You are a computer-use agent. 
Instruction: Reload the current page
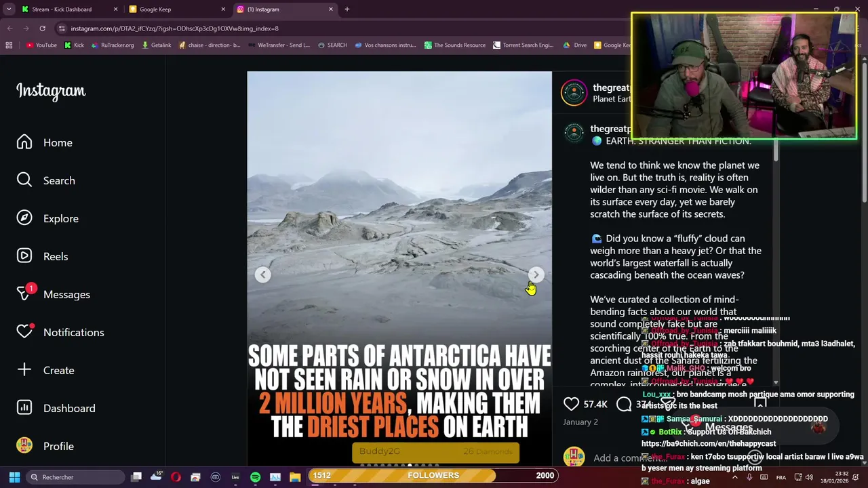42,28
